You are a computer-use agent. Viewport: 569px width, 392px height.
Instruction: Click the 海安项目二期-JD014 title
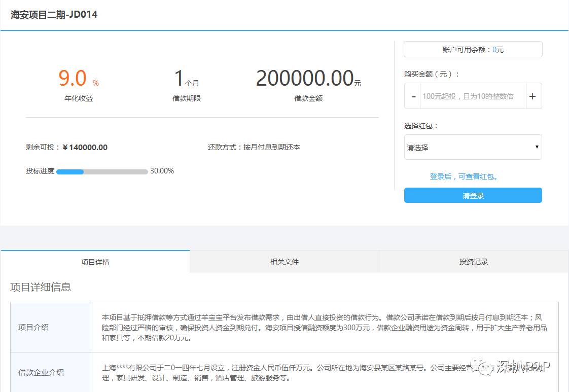click(54, 15)
